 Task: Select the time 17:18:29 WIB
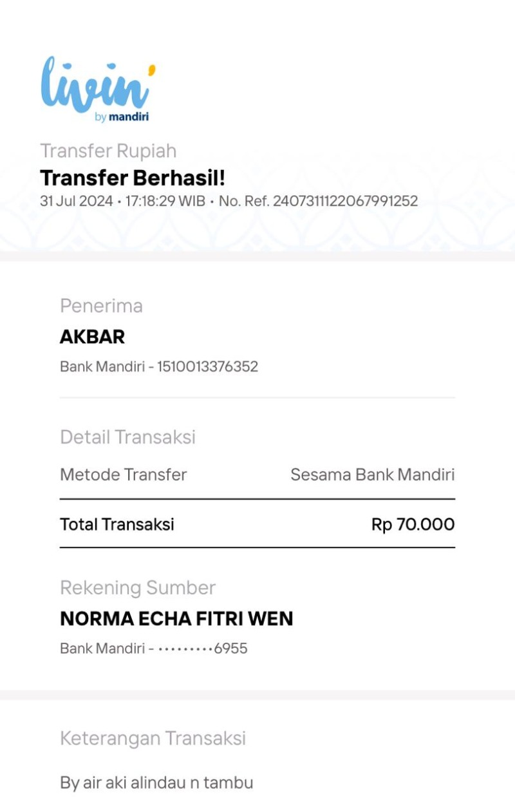tap(165, 201)
